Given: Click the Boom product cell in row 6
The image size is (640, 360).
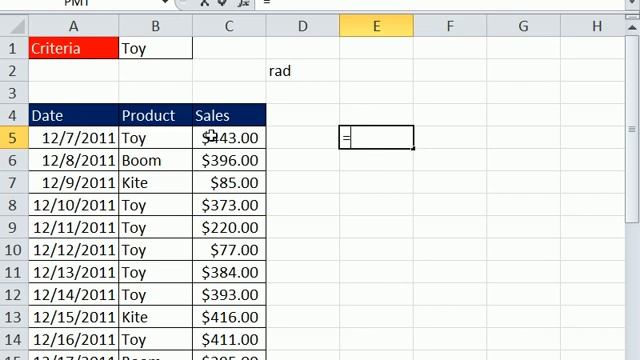Looking at the screenshot, I should 156,160.
